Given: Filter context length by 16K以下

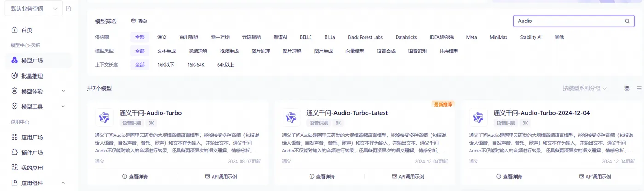Looking at the screenshot, I should coord(166,65).
